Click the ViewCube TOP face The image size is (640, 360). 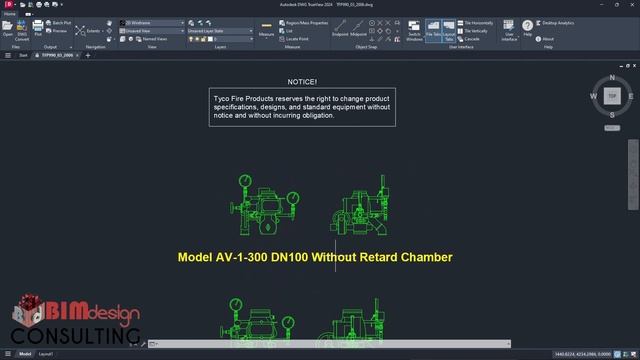click(612, 96)
